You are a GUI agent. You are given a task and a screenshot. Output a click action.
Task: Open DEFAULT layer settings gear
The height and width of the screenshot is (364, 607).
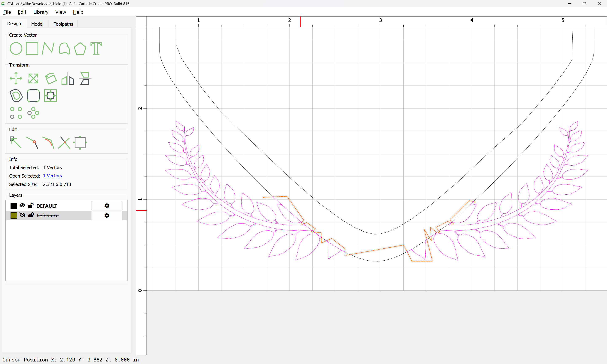point(107,206)
